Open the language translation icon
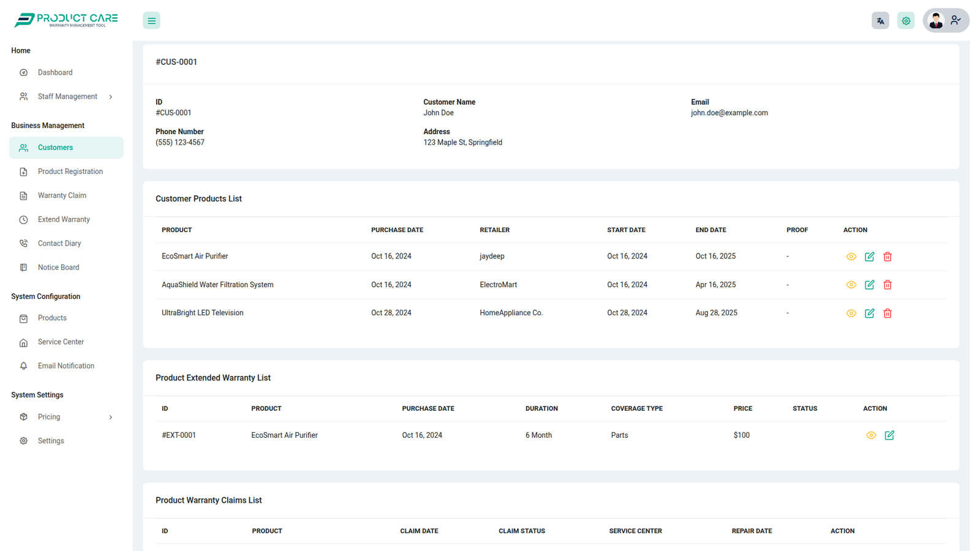 [x=880, y=21]
